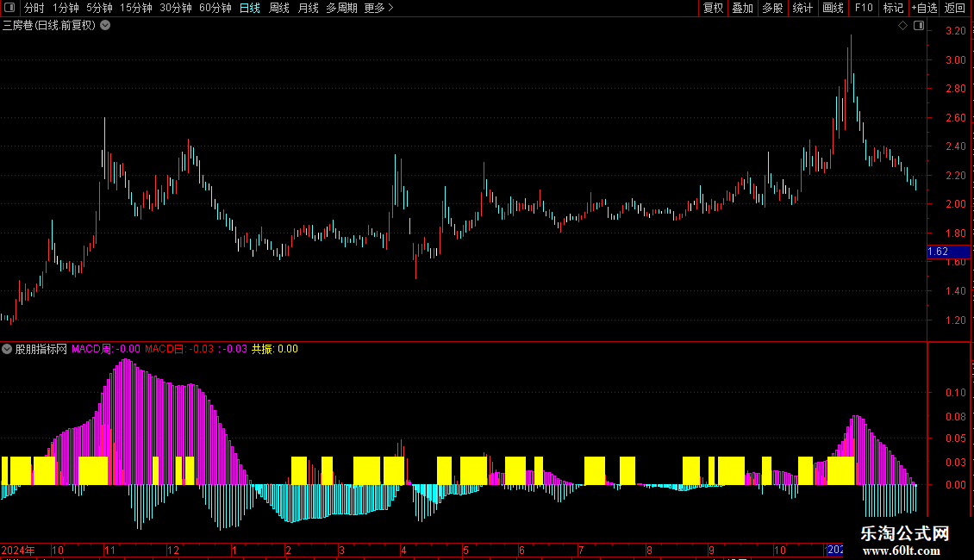
Task: Select the 月线 monthly chart tab
Action: (308, 8)
